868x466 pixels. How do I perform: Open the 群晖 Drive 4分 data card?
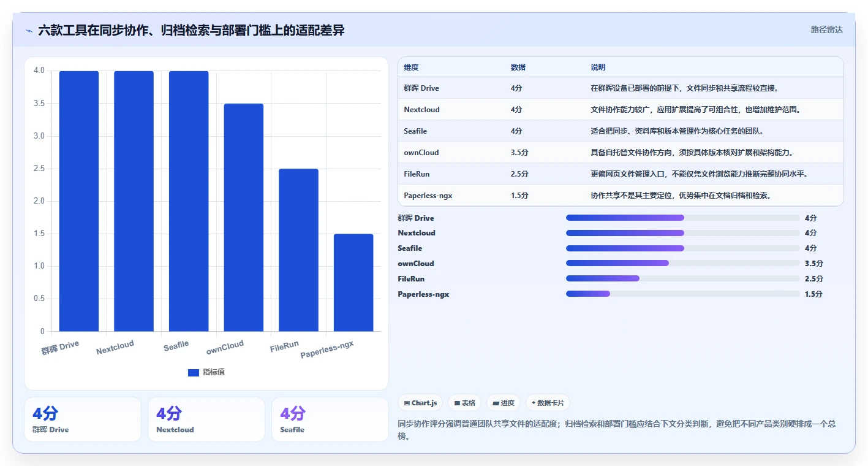[83, 419]
